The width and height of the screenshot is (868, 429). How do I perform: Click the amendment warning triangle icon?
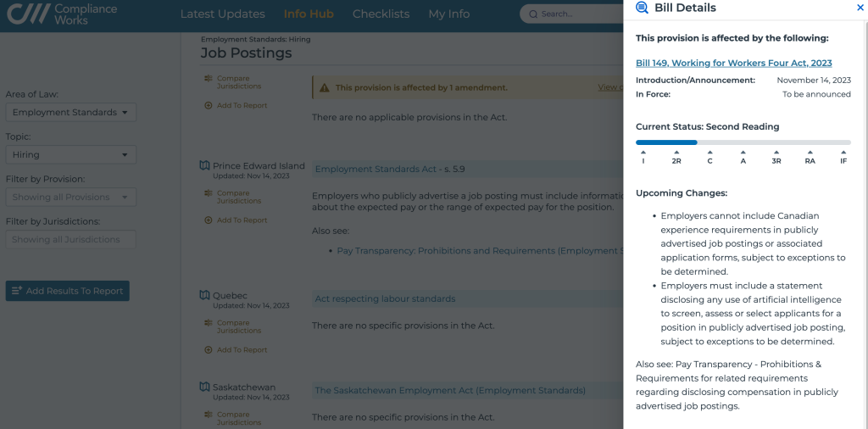click(325, 87)
